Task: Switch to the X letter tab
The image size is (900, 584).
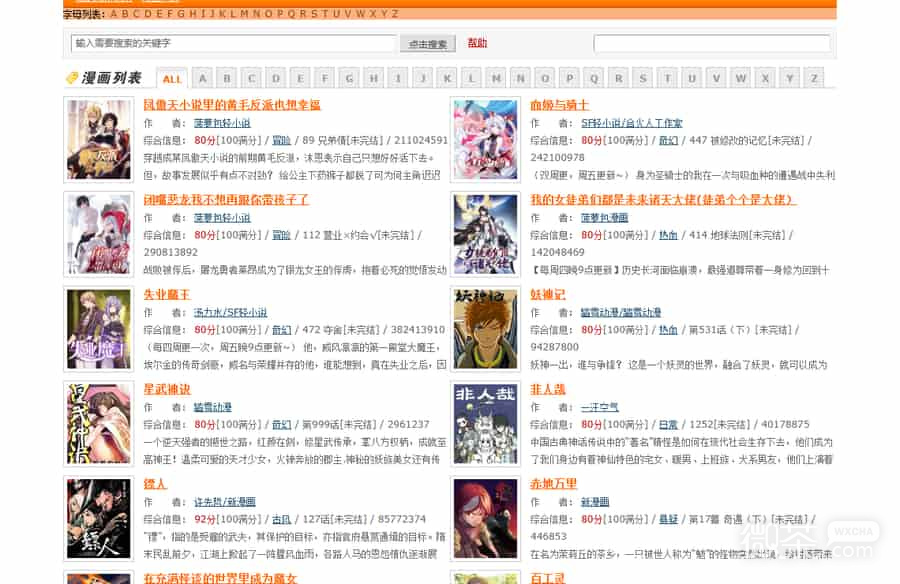Action: tap(766, 78)
